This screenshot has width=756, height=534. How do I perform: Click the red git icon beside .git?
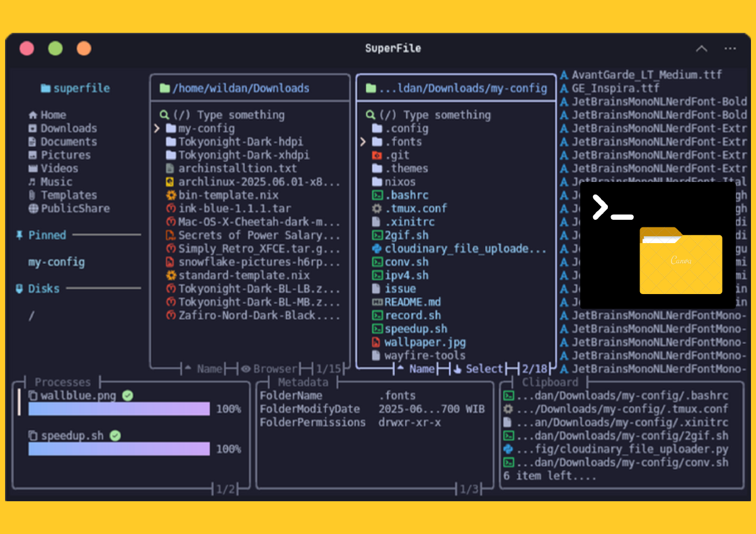377,155
